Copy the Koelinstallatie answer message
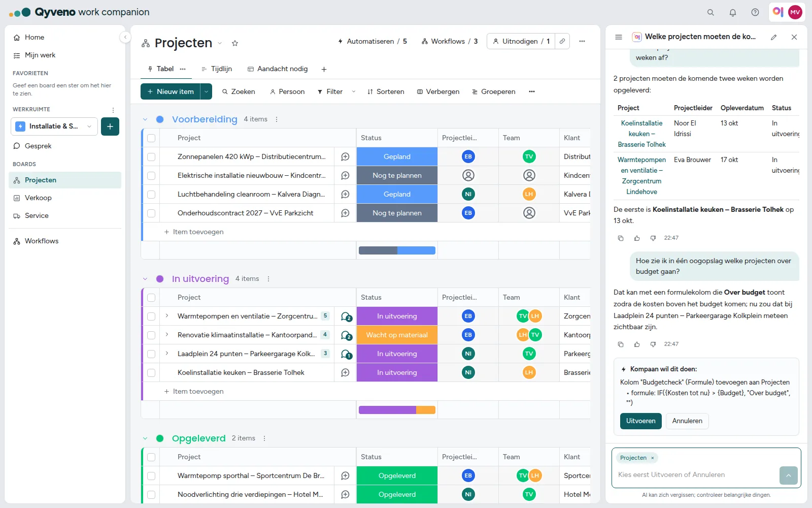 click(621, 238)
